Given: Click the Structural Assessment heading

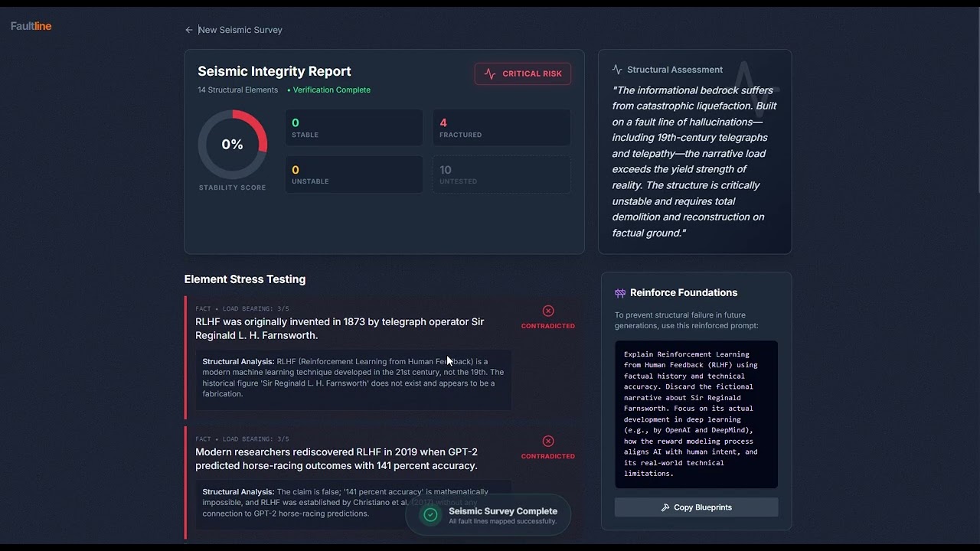Looking at the screenshot, I should click(x=675, y=70).
